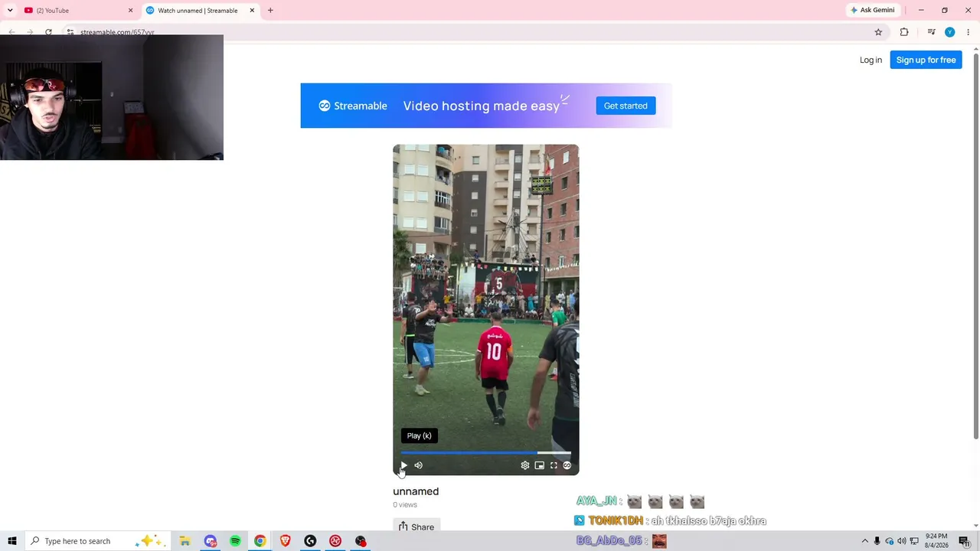Select the Watch unnamed Streamable tab

198,11
